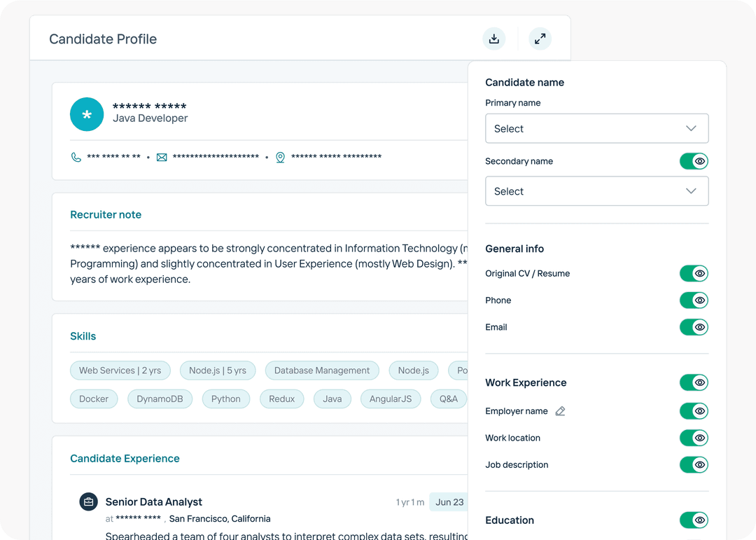Select the Skills section header
The image size is (756, 540).
point(83,336)
